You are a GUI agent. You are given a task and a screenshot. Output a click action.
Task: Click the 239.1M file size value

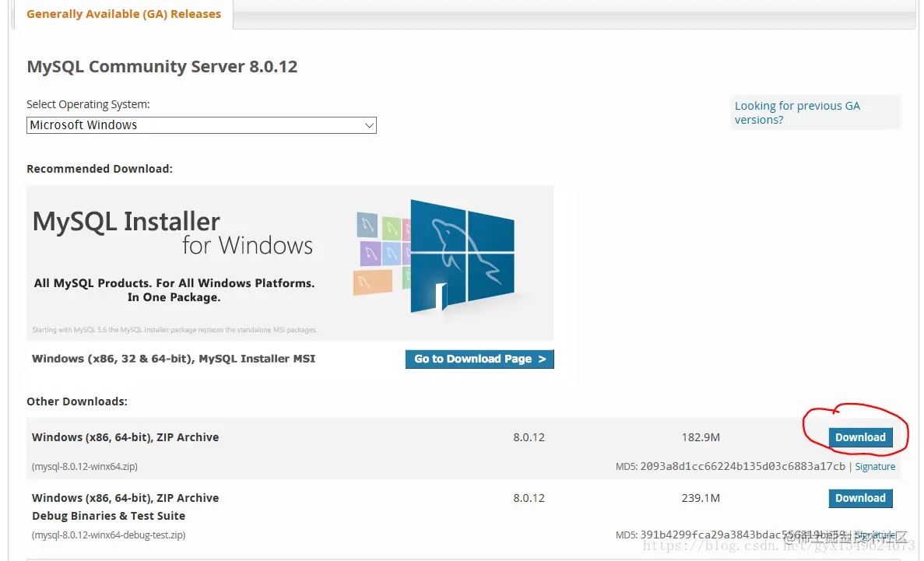tap(701, 498)
